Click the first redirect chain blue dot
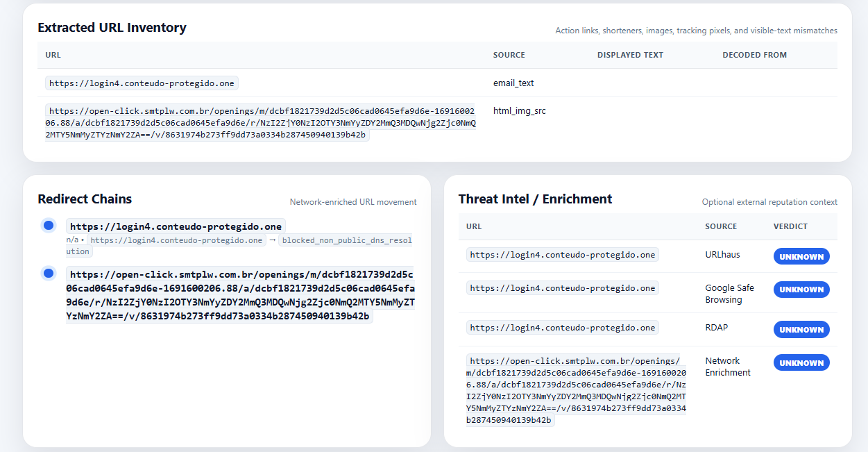Image resolution: width=868 pixels, height=452 pixels. point(49,226)
